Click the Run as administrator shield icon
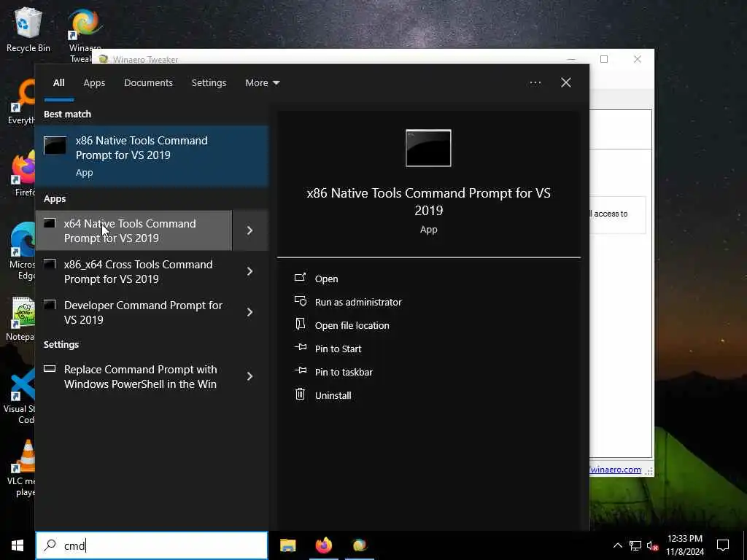This screenshot has height=560, width=747. coord(300,301)
